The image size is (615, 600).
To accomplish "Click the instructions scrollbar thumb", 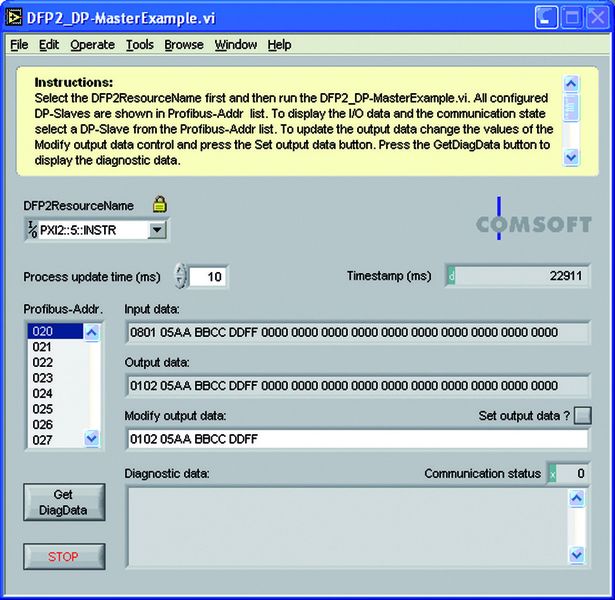I will [571, 107].
